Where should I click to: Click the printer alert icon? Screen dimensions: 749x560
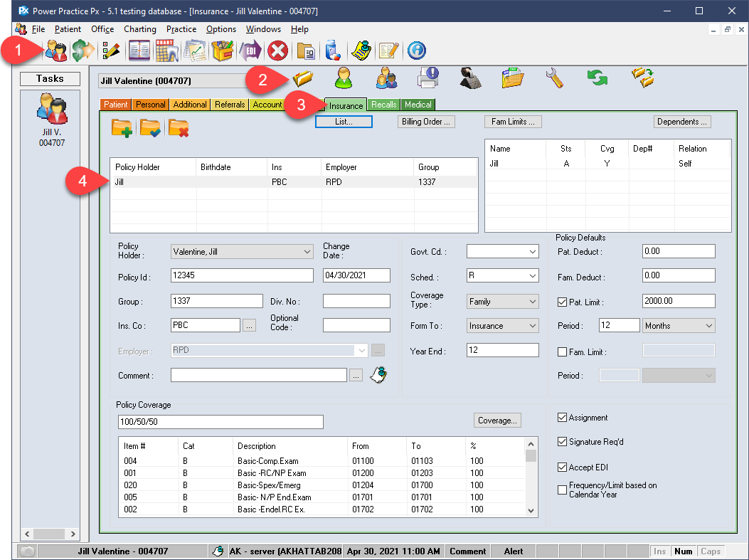(428, 78)
